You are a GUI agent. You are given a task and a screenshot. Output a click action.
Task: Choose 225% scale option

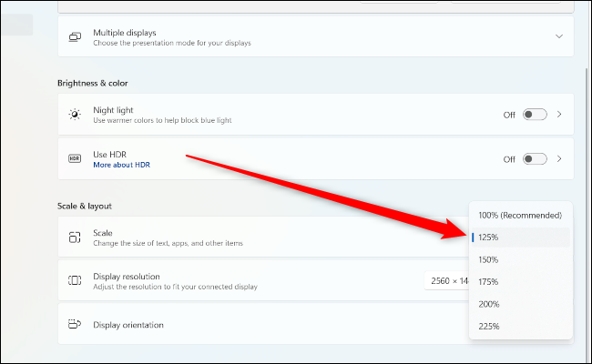(x=520, y=326)
